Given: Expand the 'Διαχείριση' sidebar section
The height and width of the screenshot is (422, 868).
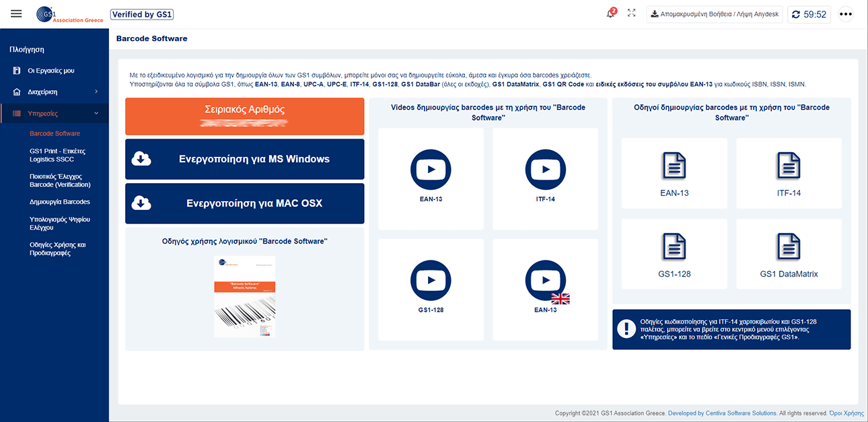Looking at the screenshot, I should (54, 92).
